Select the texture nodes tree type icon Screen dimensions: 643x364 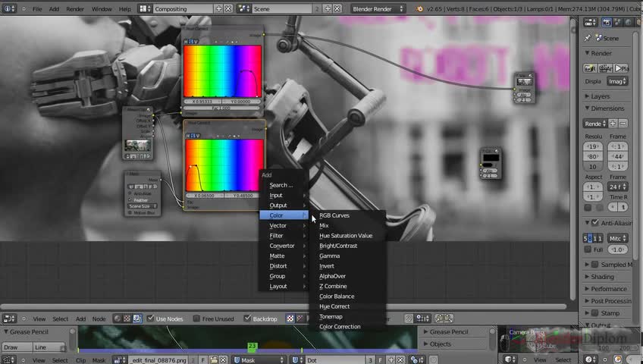click(127, 318)
